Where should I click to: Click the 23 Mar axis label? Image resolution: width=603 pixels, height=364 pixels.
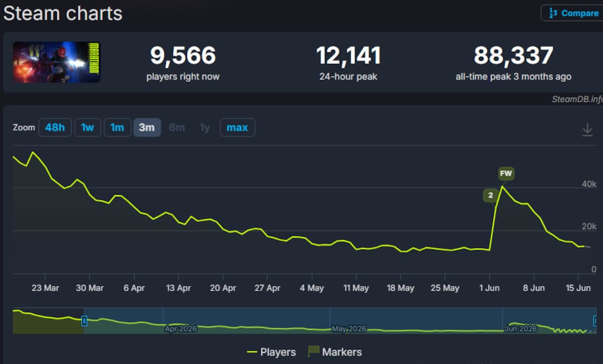(x=45, y=288)
